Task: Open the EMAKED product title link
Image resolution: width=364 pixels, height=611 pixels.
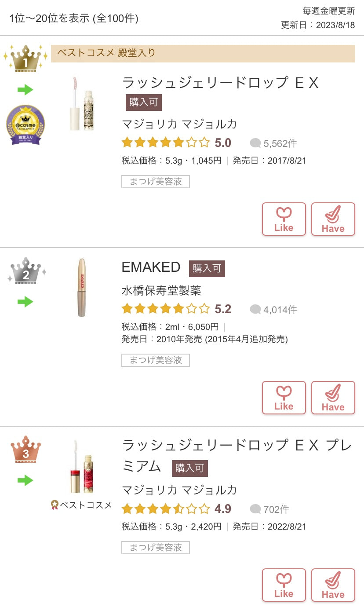Action: pyautogui.click(x=151, y=267)
